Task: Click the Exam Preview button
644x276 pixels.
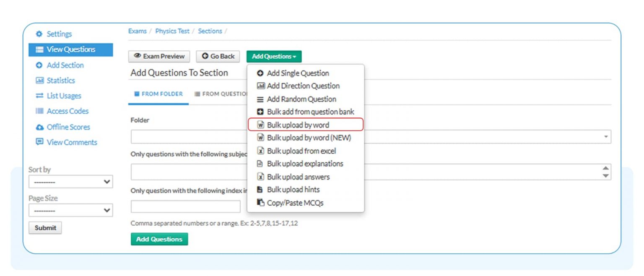Action: (159, 56)
